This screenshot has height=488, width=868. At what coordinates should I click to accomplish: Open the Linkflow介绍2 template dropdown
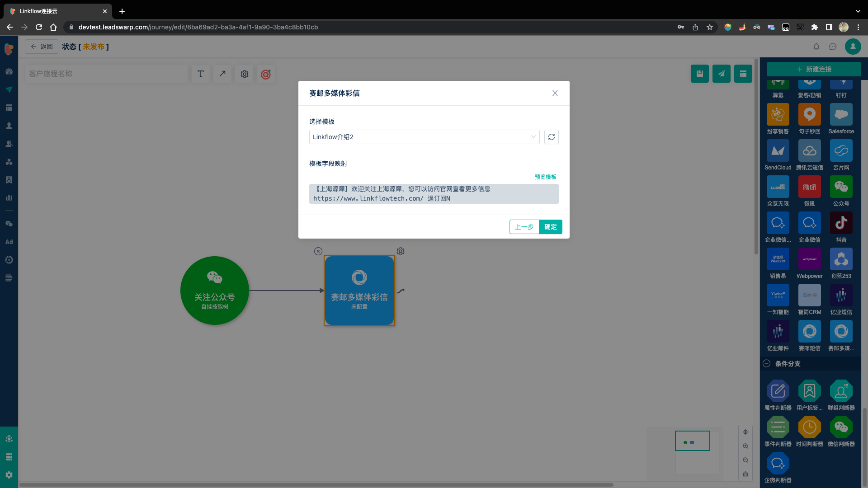point(424,137)
